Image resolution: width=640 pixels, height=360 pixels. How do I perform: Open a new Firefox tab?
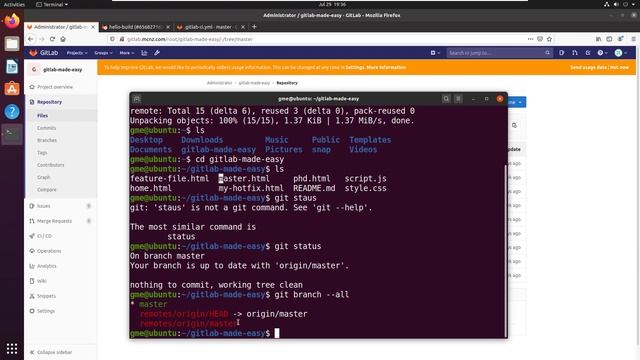click(x=254, y=27)
